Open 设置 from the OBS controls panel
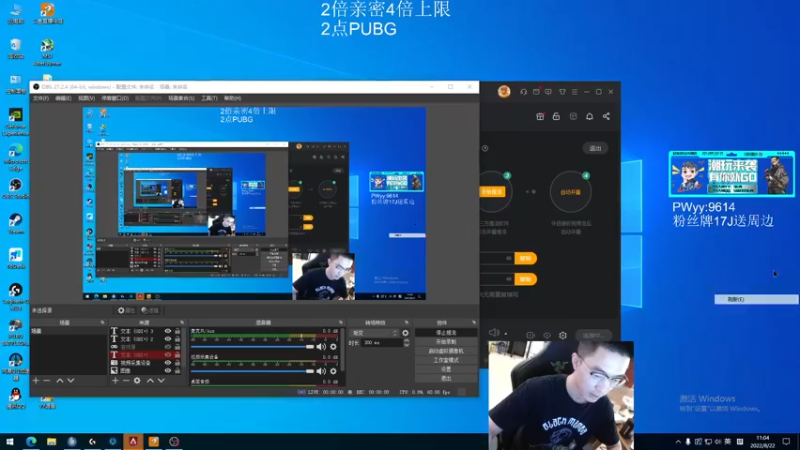This screenshot has height=450, width=800. click(x=446, y=369)
